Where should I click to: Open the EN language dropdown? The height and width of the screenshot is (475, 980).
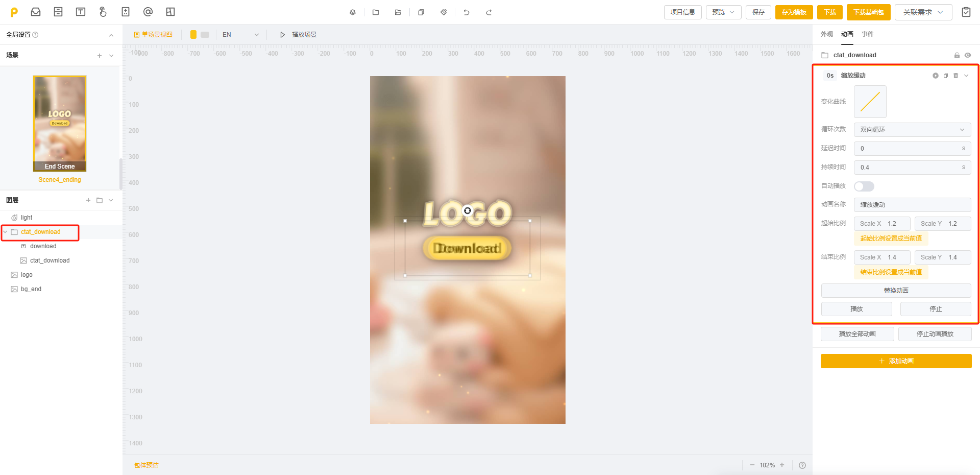[240, 35]
